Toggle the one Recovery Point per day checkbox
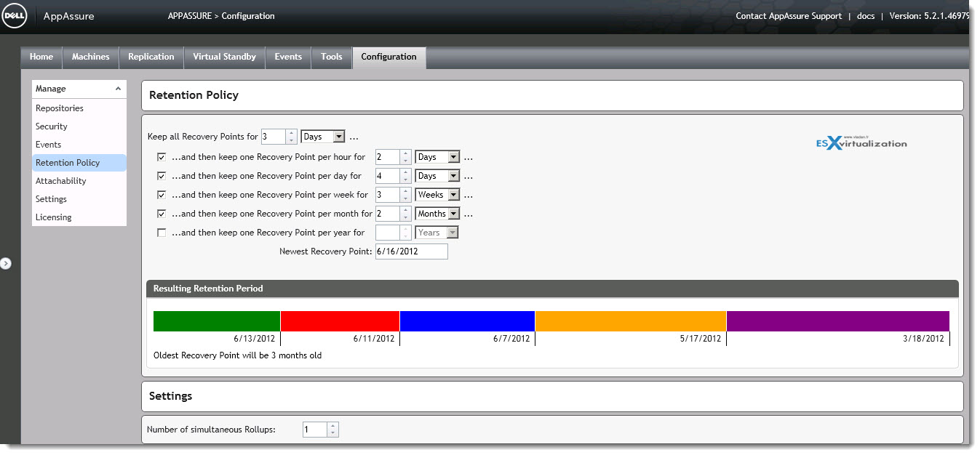 (162, 175)
